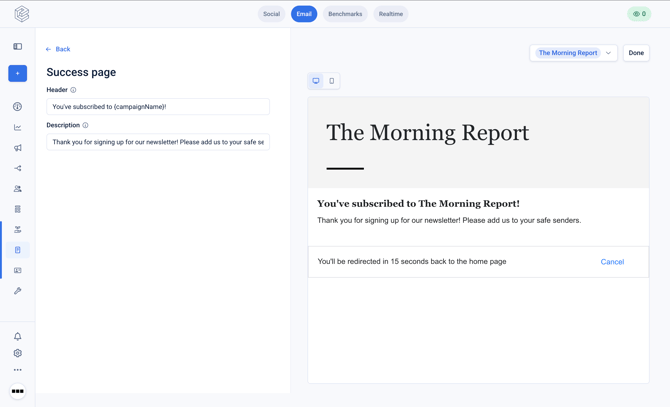This screenshot has height=407, width=670.
Task: Open the settings gear icon
Action: 18,353
